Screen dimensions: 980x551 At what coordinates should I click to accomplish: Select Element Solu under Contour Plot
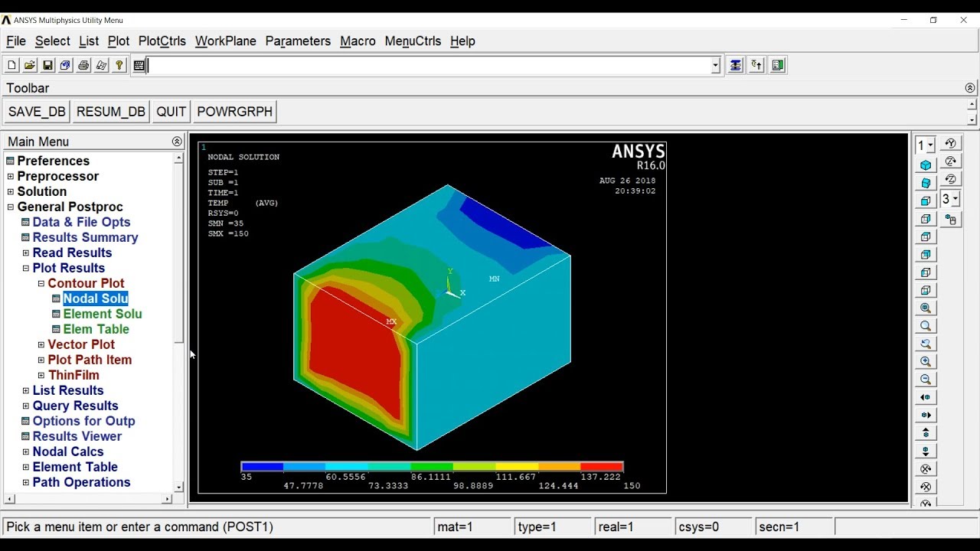pos(103,315)
